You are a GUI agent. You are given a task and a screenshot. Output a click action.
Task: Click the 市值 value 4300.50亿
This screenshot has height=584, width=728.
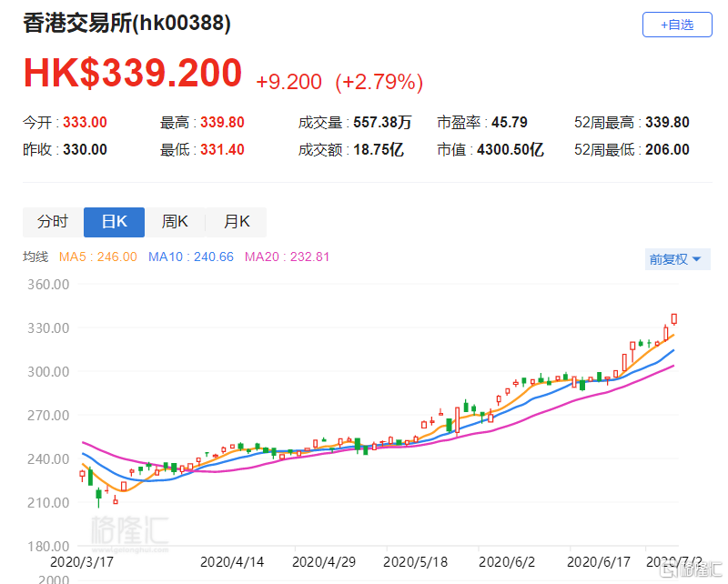tap(511, 149)
